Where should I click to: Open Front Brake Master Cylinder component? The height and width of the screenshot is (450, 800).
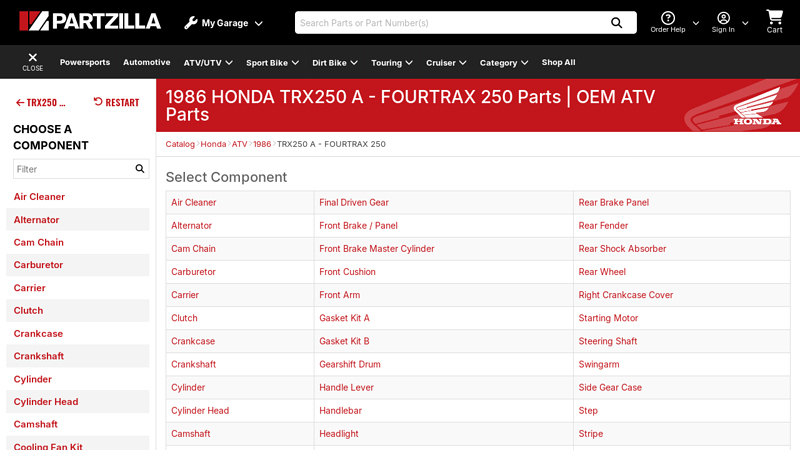coord(377,249)
